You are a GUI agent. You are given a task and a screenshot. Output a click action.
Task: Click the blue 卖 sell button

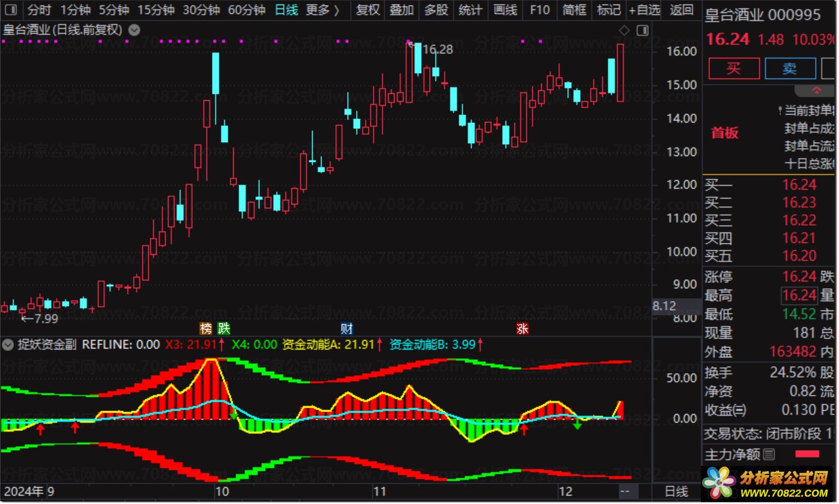(790, 68)
